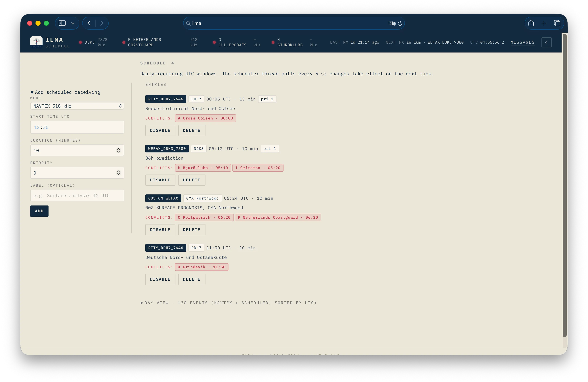This screenshot has height=382, width=588.
Task: Open the Safari sidebar toggle icon
Action: pyautogui.click(x=62, y=23)
